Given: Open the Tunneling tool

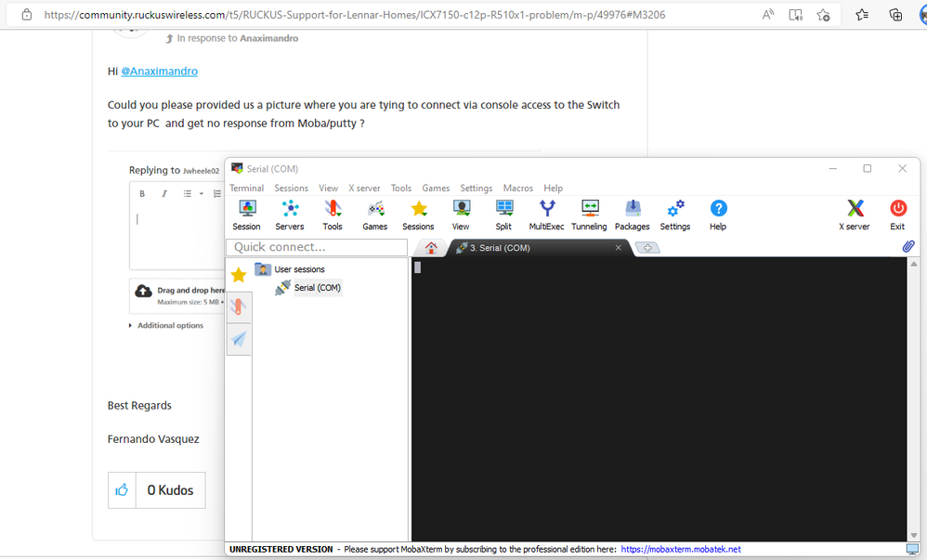Looking at the screenshot, I should (x=589, y=215).
